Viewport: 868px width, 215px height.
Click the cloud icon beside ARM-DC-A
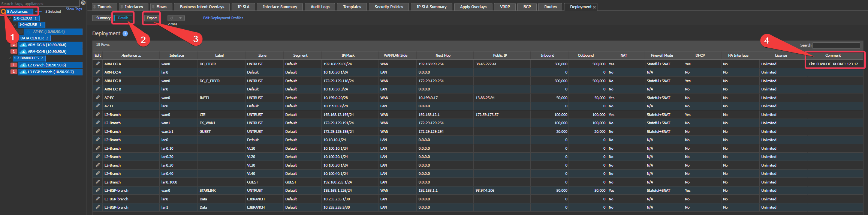pyautogui.click(x=23, y=45)
